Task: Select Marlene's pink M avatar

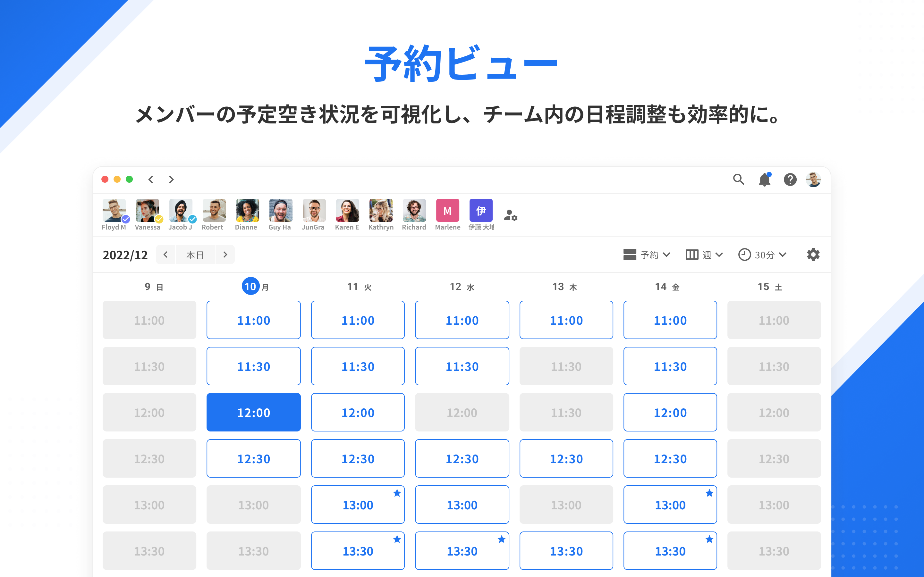Action: pyautogui.click(x=447, y=211)
